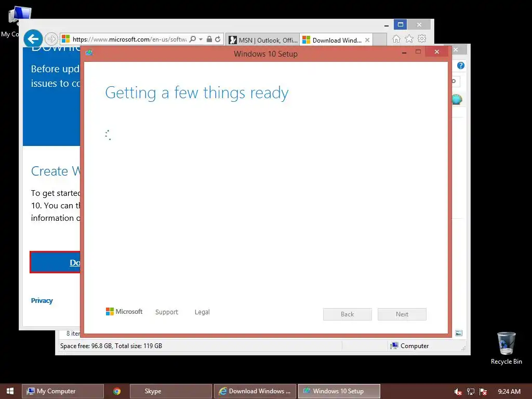Go to the Internet Explorer home page
The height and width of the screenshot is (399, 532).
coord(396,38)
